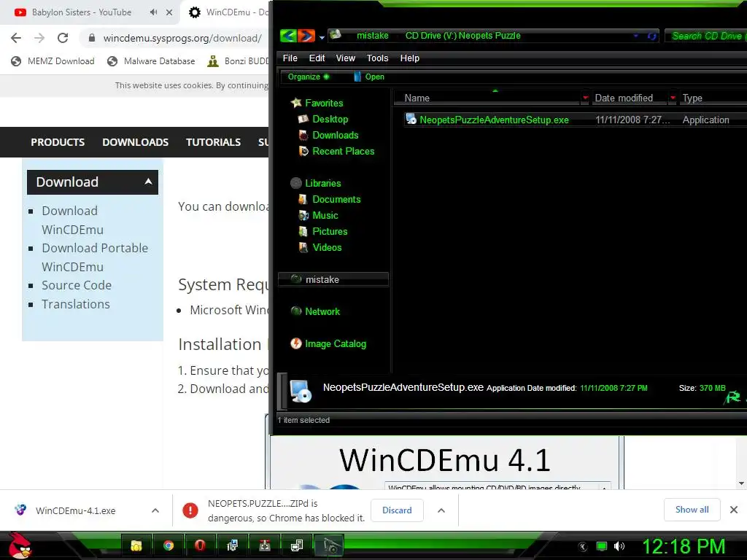Open the PRODUCTS site menu
This screenshot has width=747, height=560.
(58, 142)
